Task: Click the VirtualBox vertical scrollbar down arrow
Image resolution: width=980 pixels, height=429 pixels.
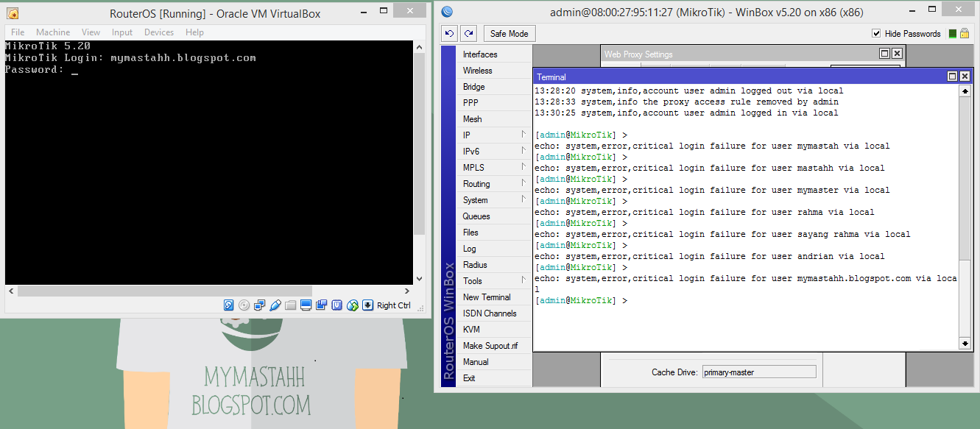Action: 420,279
